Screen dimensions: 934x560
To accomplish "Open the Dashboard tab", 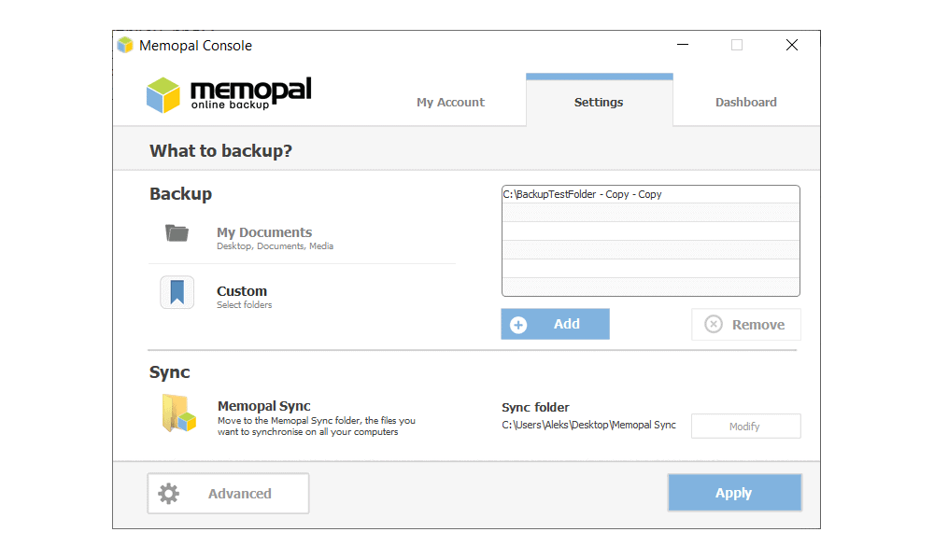I will click(745, 103).
